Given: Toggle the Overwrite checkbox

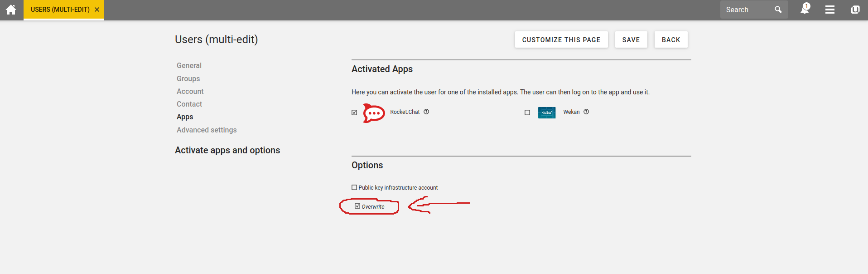Looking at the screenshot, I should coord(357,206).
